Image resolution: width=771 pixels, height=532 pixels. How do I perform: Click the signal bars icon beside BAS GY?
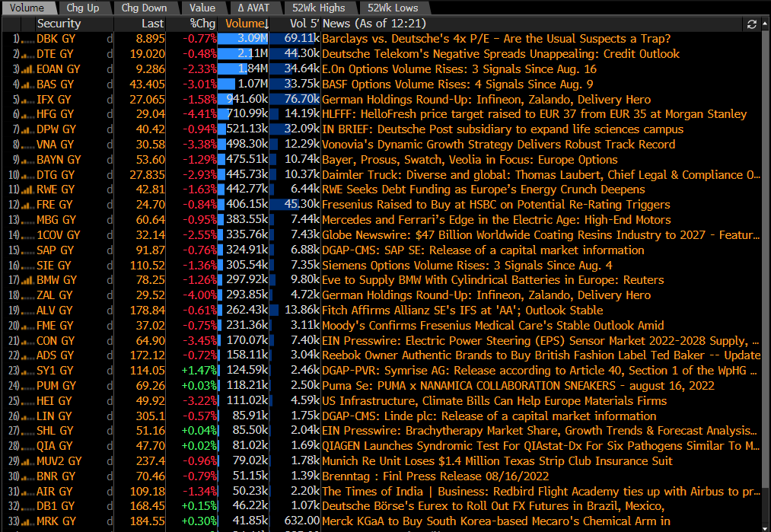(x=28, y=84)
